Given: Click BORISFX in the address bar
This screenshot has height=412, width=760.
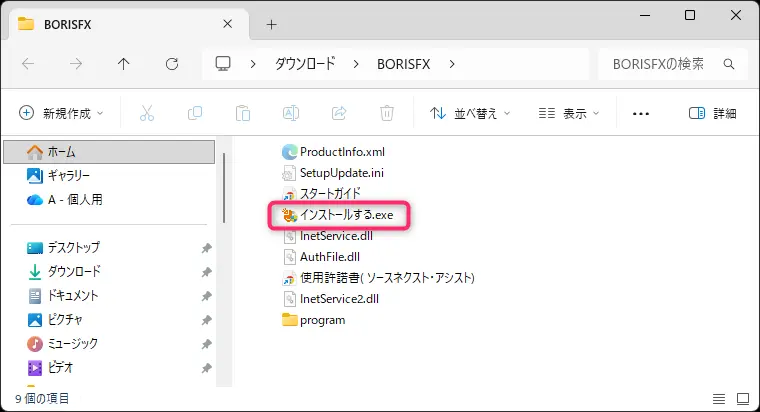Looking at the screenshot, I should click(x=403, y=64).
